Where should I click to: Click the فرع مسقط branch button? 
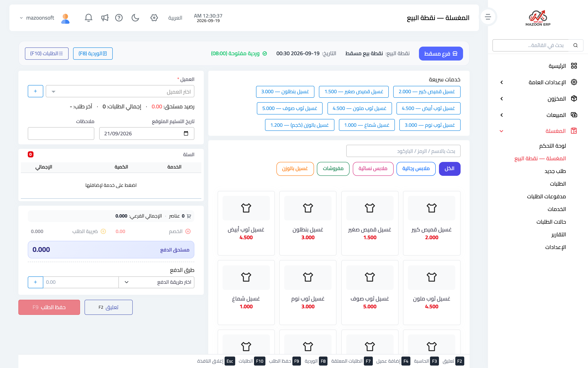(x=441, y=54)
